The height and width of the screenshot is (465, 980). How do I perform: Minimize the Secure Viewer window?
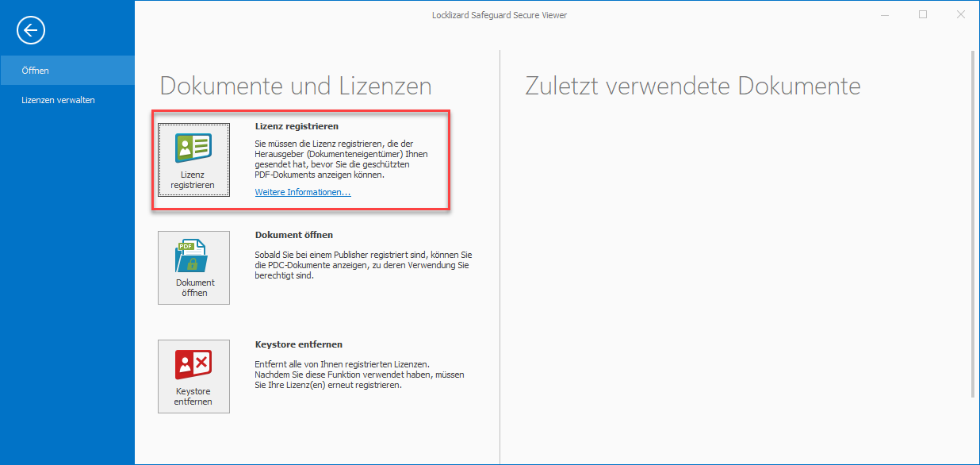(885, 15)
